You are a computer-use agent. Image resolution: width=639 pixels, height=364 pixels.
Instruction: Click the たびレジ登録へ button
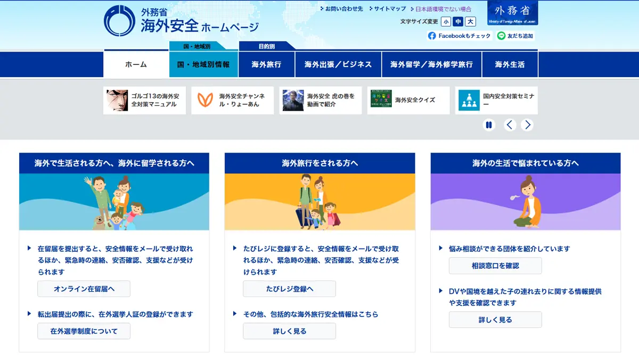[289, 289]
